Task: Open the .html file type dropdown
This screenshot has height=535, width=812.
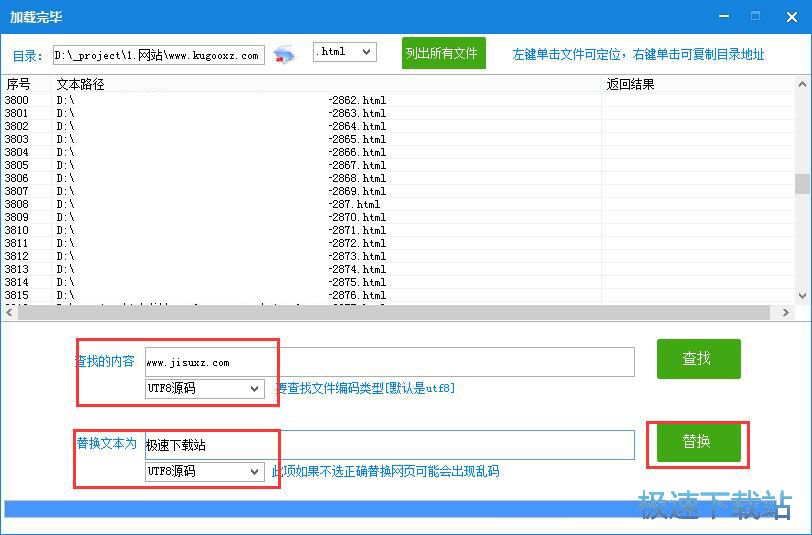Action: pos(344,52)
